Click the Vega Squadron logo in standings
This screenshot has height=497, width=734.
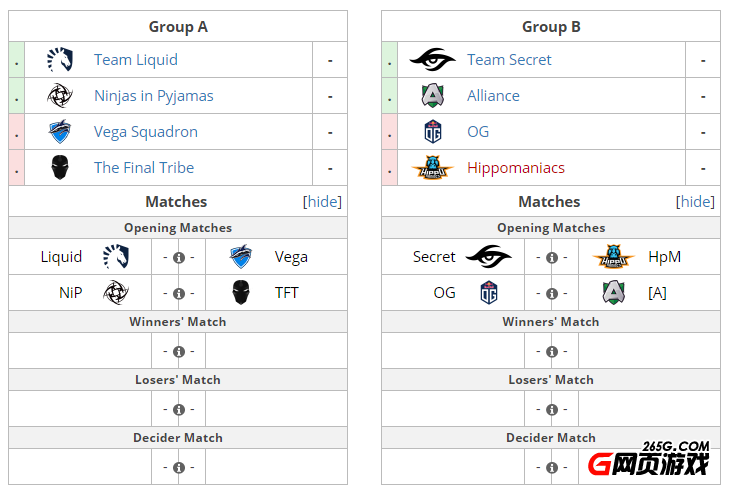[x=60, y=132]
